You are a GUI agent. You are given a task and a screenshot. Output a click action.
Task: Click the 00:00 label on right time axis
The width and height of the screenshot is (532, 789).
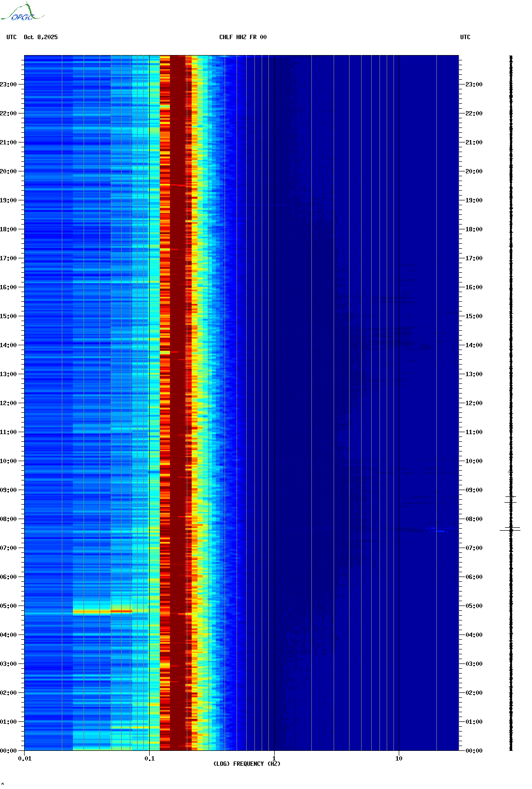pos(474,751)
